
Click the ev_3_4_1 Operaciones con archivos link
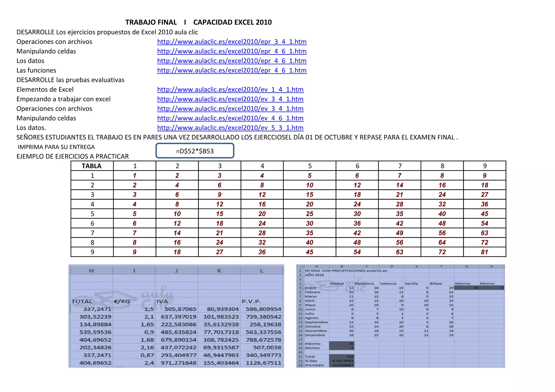coord(230,109)
